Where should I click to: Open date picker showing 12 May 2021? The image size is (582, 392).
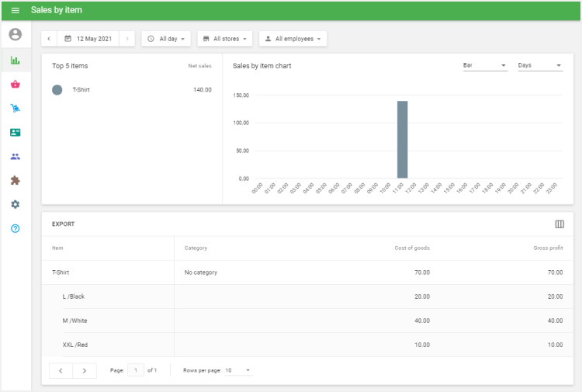tap(88, 39)
